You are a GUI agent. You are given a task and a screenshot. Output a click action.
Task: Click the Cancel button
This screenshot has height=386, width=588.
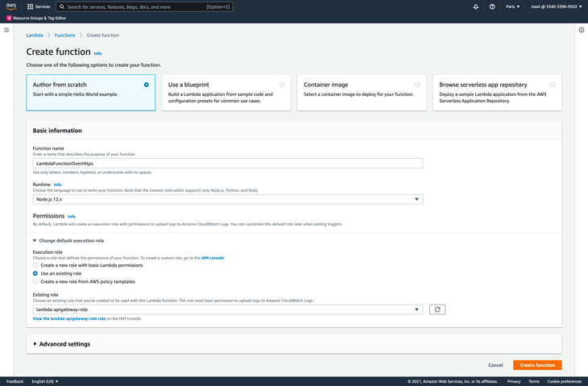(495, 365)
